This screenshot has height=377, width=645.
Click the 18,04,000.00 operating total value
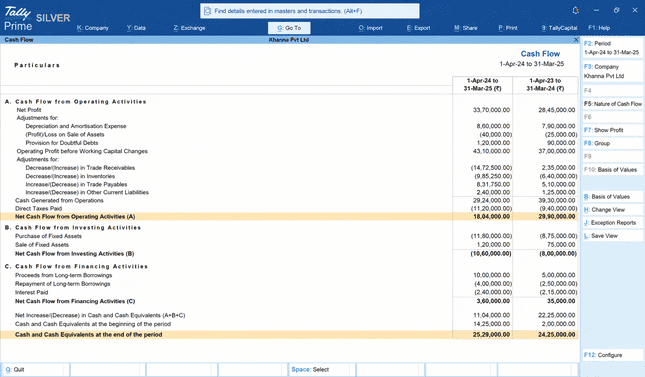tap(491, 216)
